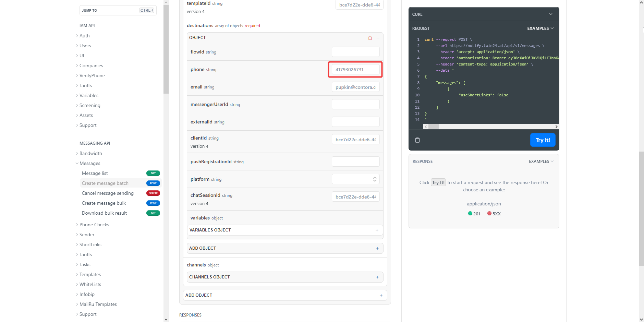
Task: Click the templateId input field
Action: (x=359, y=5)
